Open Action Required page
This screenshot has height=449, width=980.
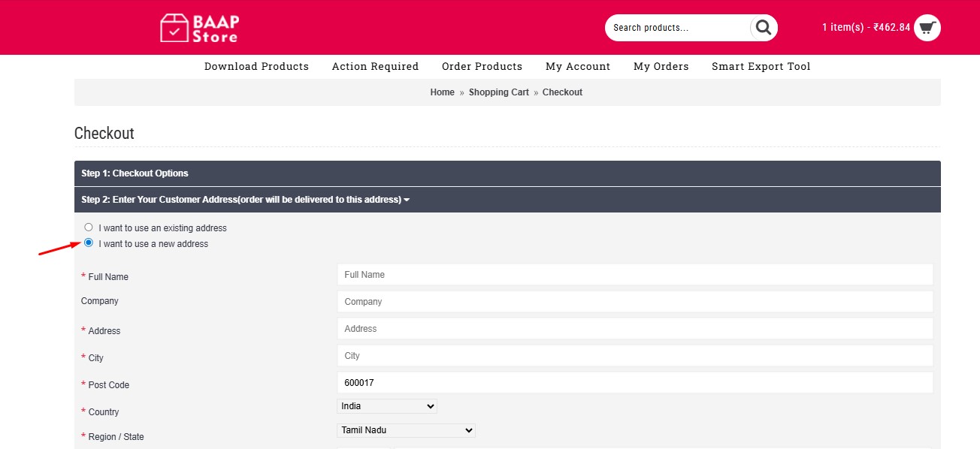click(375, 67)
